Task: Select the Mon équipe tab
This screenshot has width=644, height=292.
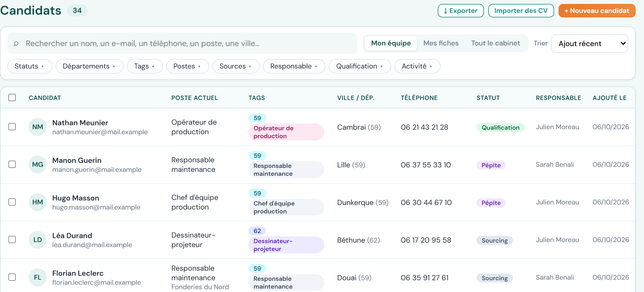Action: (391, 43)
